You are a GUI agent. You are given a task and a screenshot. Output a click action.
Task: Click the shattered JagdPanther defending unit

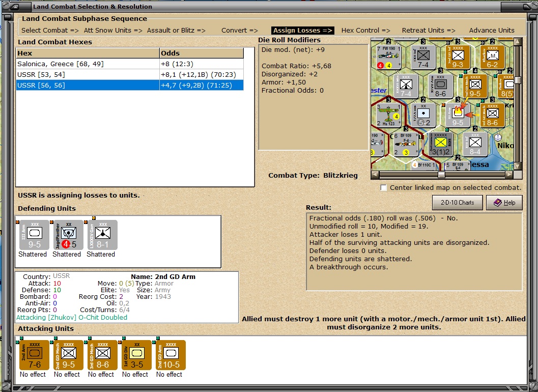click(x=68, y=235)
